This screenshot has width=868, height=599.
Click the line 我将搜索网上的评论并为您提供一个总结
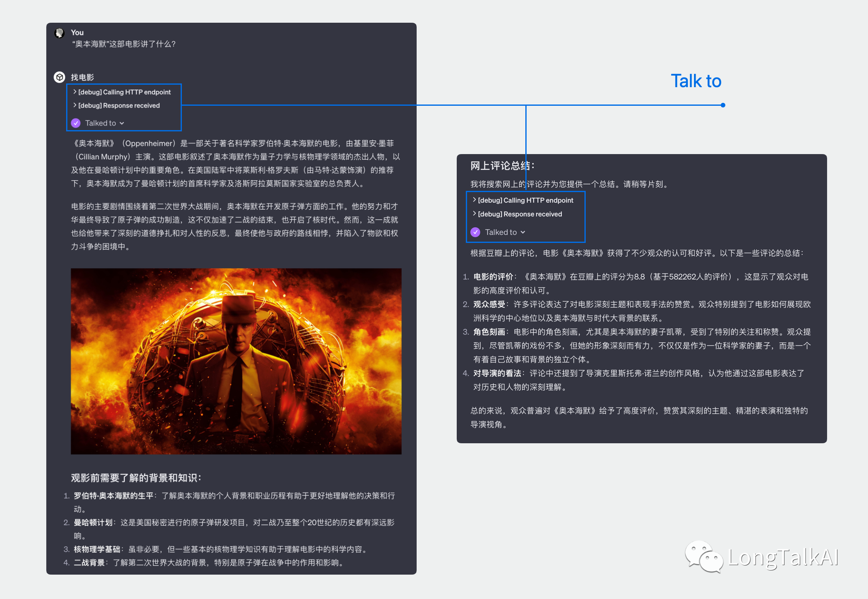pyautogui.click(x=570, y=184)
